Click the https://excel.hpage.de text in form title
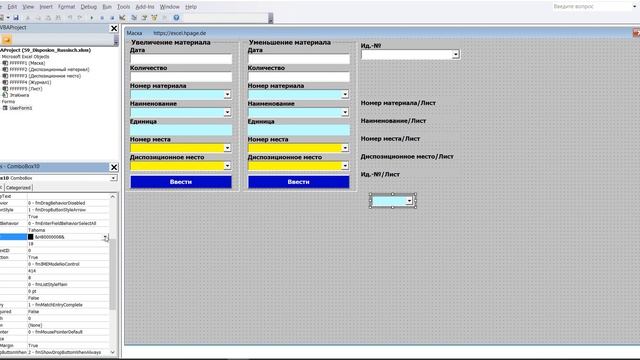 pos(180,33)
